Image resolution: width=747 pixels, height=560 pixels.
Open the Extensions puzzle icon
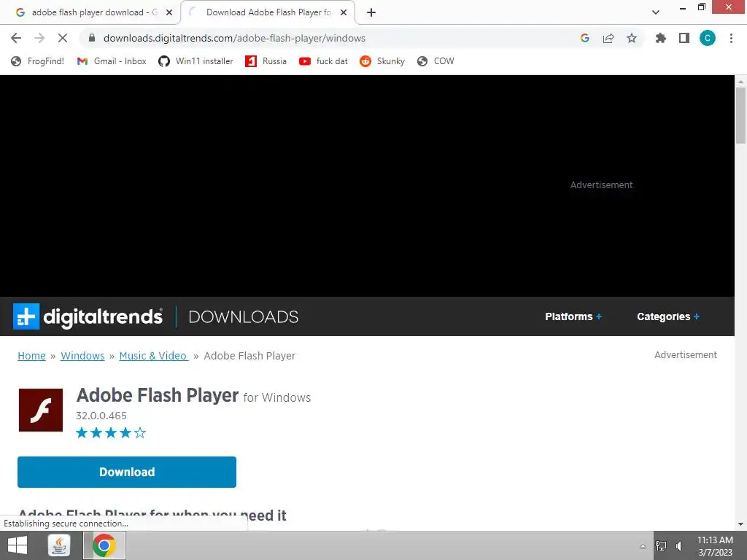tap(661, 38)
